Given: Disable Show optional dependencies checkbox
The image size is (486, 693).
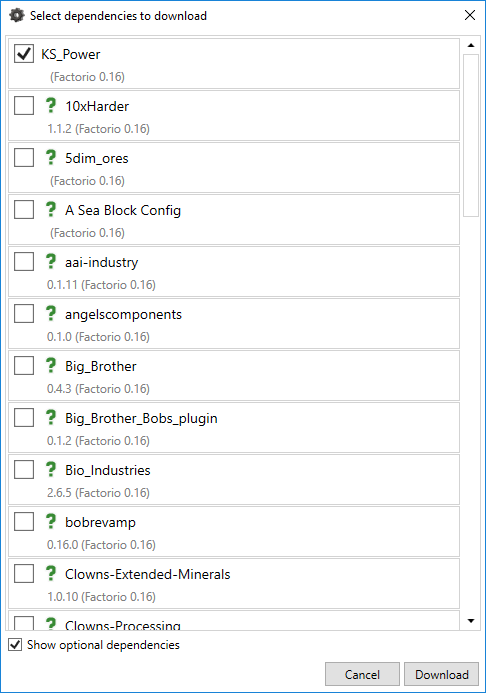Looking at the screenshot, I should tap(15, 644).
